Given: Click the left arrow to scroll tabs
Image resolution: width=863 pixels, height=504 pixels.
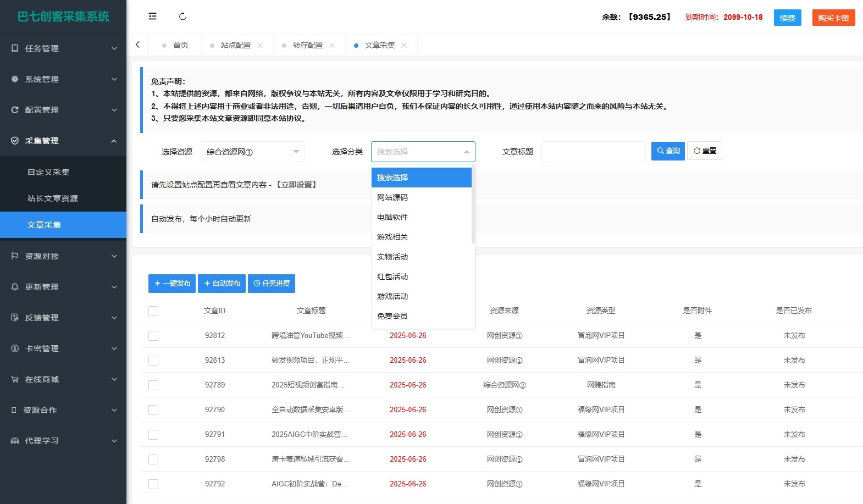Looking at the screenshot, I should [138, 45].
